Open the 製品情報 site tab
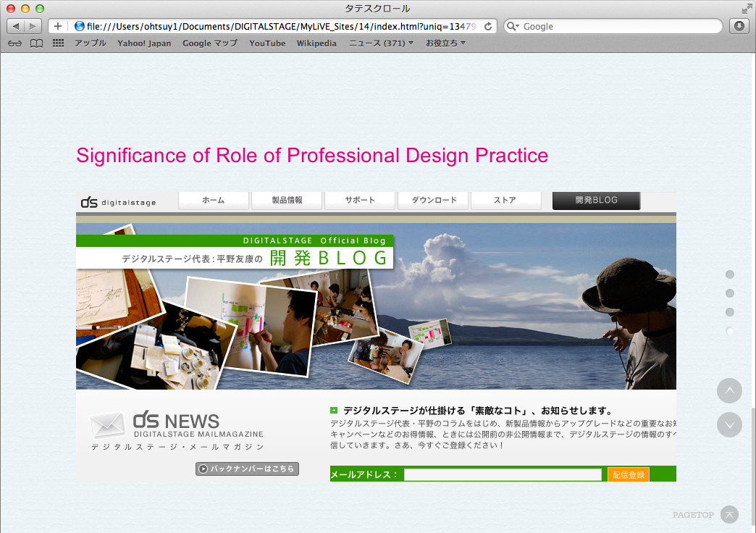Image resolution: width=756 pixels, height=533 pixels. tap(287, 200)
